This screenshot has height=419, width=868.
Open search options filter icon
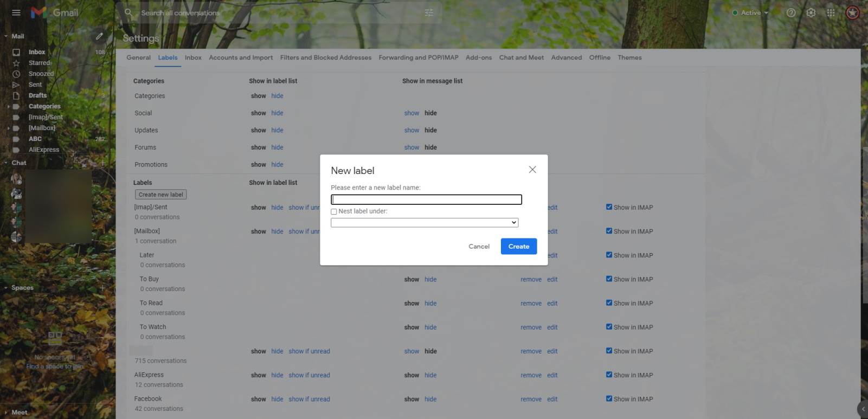pyautogui.click(x=429, y=12)
